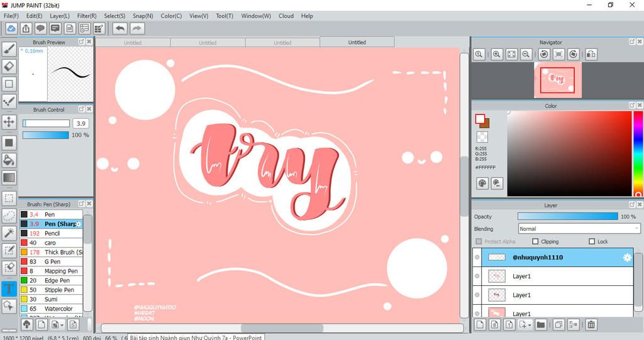Image resolution: width=644 pixels, height=340 pixels.
Task: Click the export/share icon in toolbar
Action: pyautogui.click(x=26, y=28)
